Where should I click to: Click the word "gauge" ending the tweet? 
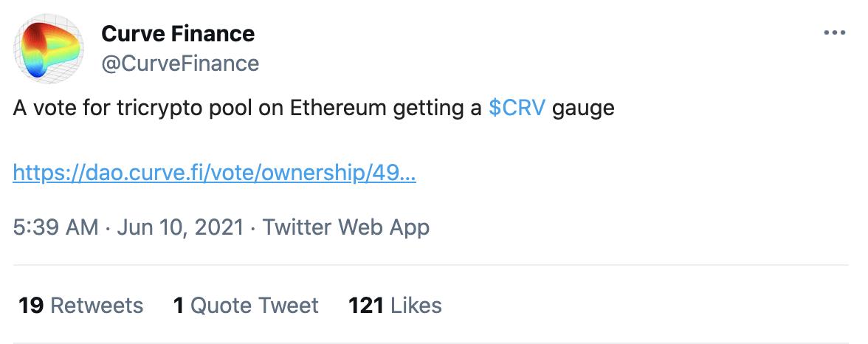pyautogui.click(x=583, y=109)
